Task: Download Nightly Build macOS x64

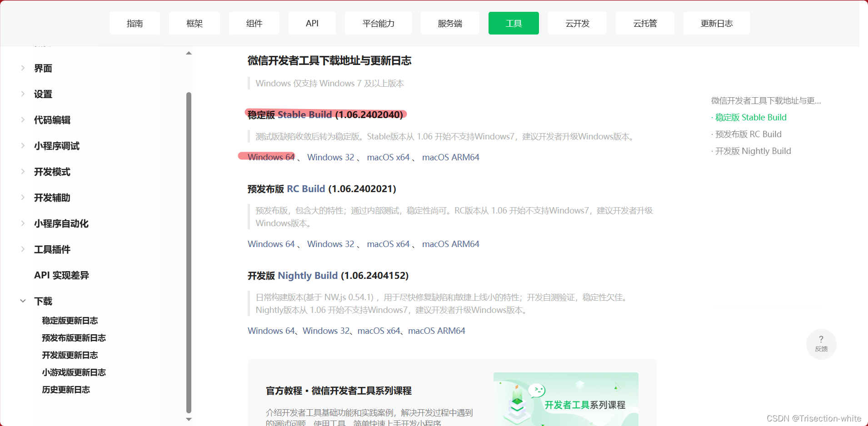Action: [x=379, y=331]
